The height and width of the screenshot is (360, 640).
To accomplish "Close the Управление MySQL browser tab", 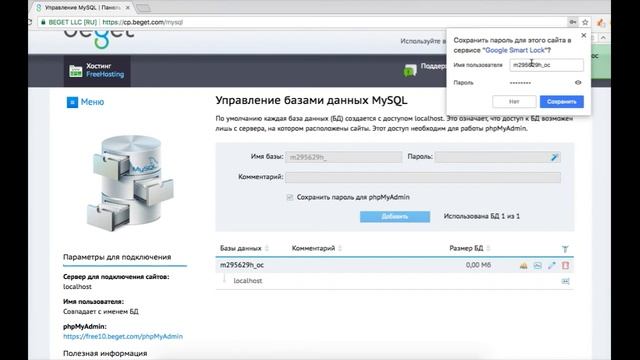I will pos(128,8).
